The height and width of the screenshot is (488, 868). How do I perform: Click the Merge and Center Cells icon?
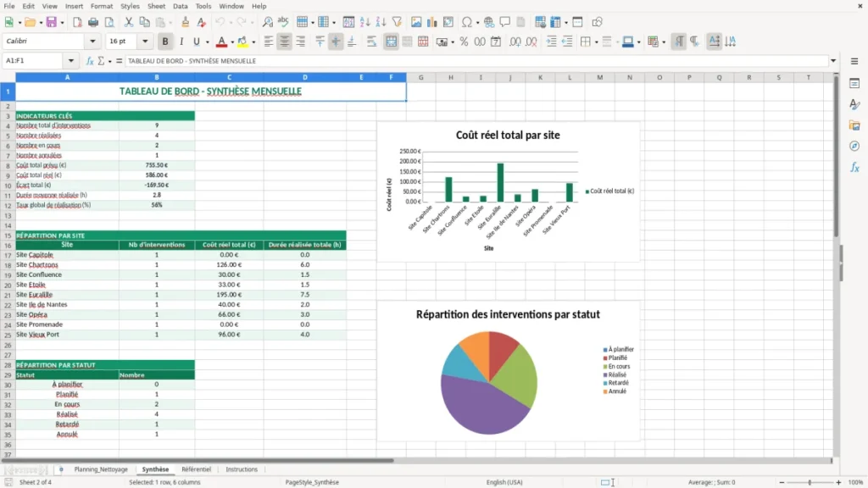[391, 42]
